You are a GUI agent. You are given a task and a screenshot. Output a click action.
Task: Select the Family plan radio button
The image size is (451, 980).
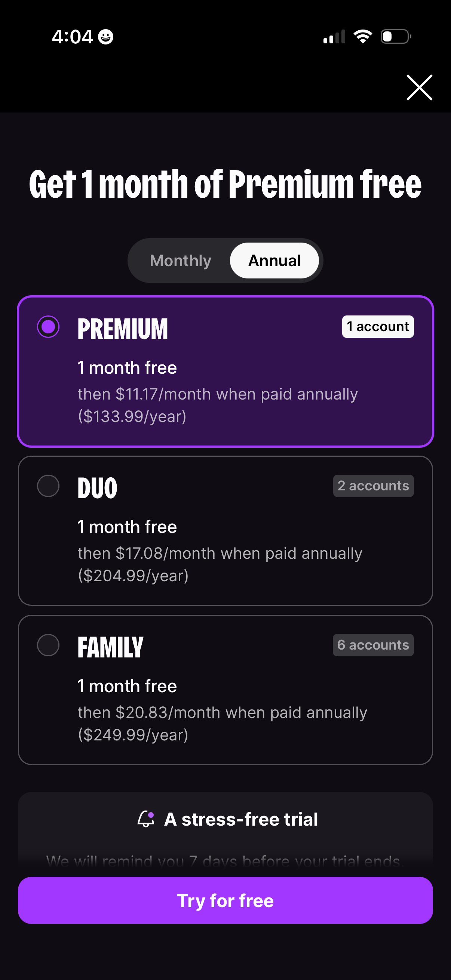(x=48, y=645)
